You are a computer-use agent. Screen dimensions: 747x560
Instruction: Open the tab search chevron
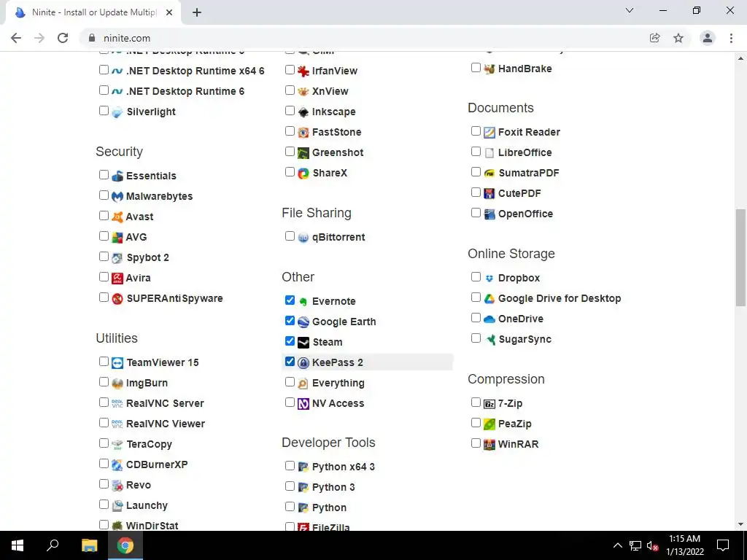[630, 10]
